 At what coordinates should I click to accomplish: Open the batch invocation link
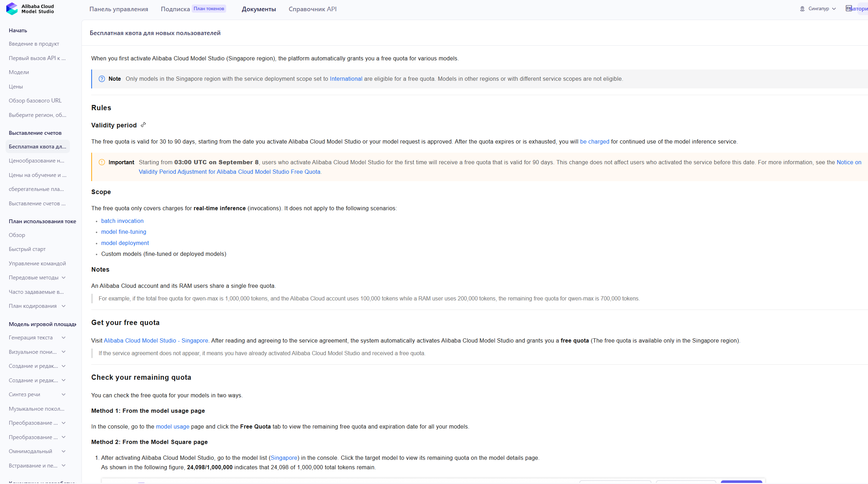pyautogui.click(x=122, y=221)
